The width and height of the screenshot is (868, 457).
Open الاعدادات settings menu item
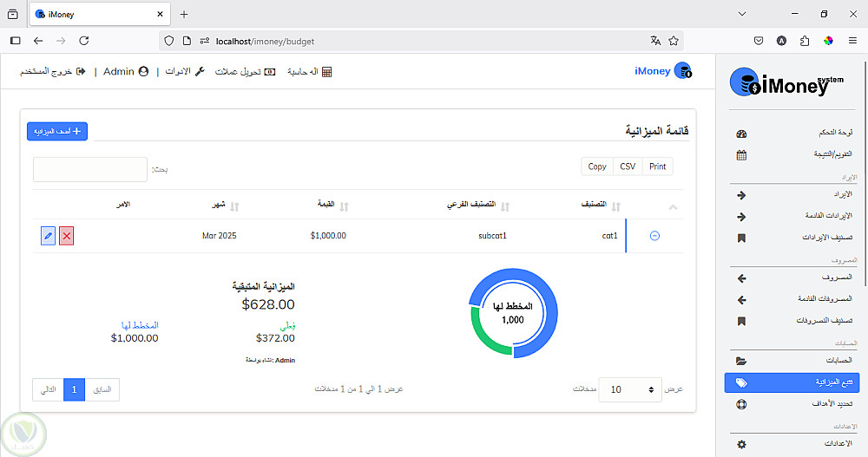point(838,443)
